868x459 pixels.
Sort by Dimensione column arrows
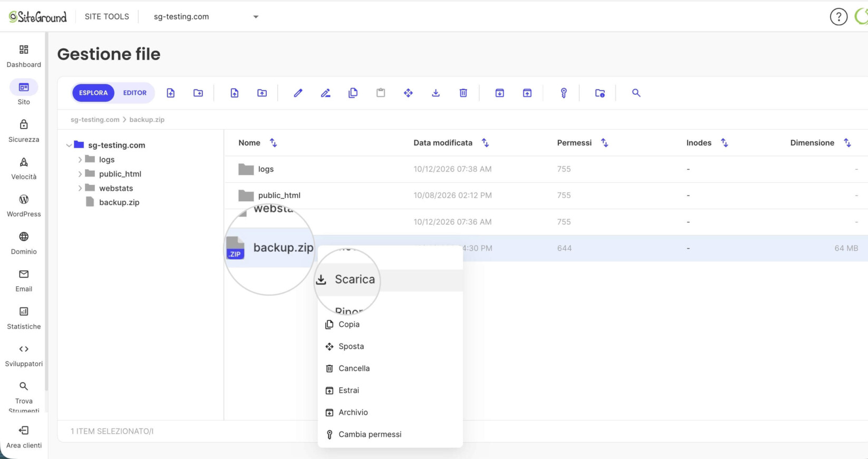pos(847,143)
